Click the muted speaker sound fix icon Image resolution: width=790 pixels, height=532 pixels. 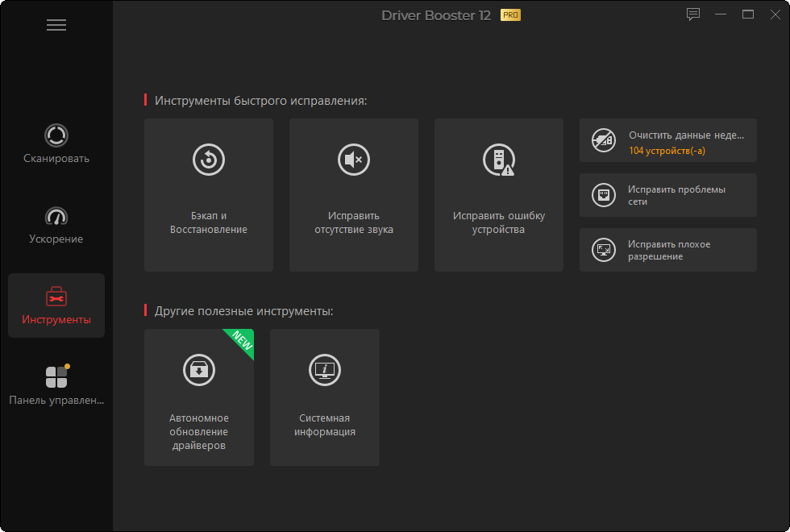pos(354,160)
